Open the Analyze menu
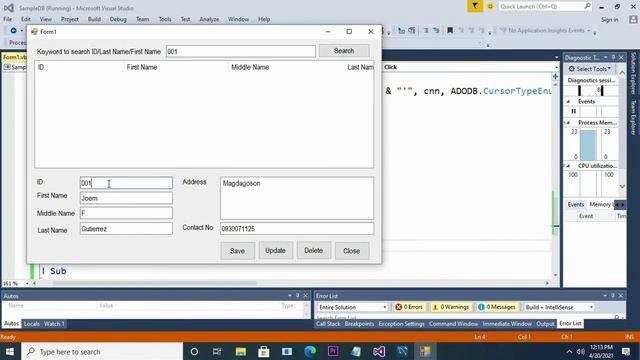This screenshot has width=640, height=360. tap(209, 19)
